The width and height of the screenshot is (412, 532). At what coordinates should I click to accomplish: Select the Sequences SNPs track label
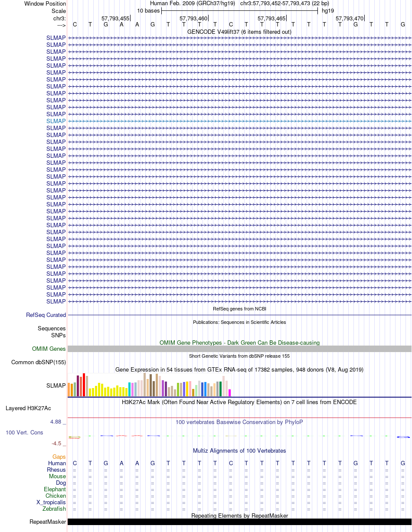point(52,332)
